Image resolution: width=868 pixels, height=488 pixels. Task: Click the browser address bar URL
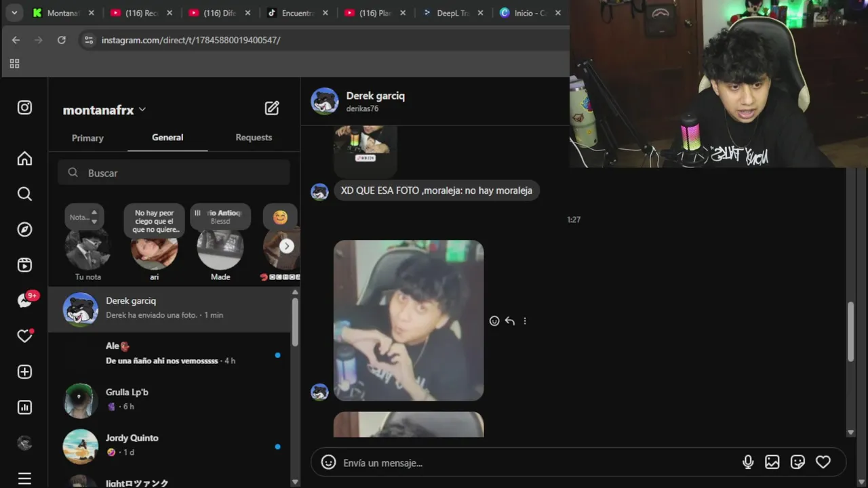point(191,40)
